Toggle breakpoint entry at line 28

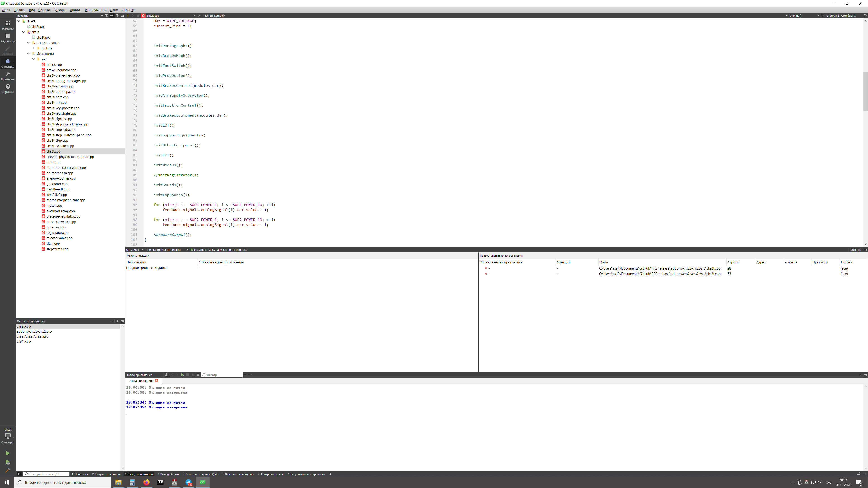486,268
